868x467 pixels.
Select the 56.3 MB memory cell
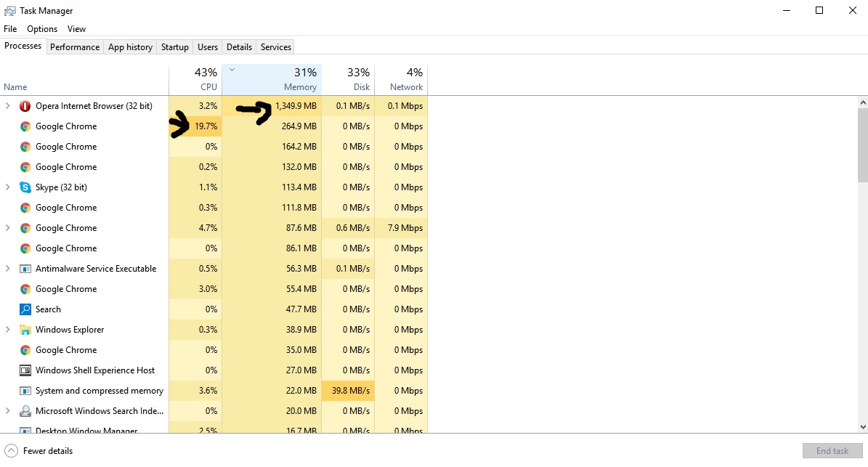pos(272,268)
